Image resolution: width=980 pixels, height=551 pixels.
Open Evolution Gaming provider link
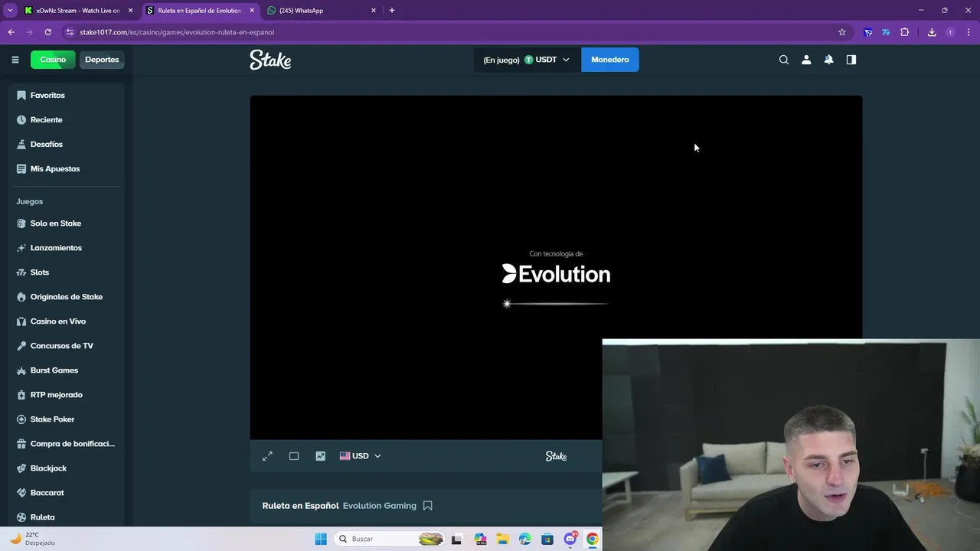tap(380, 506)
